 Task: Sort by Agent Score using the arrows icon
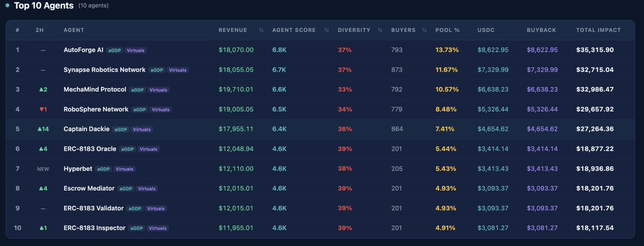click(x=326, y=30)
